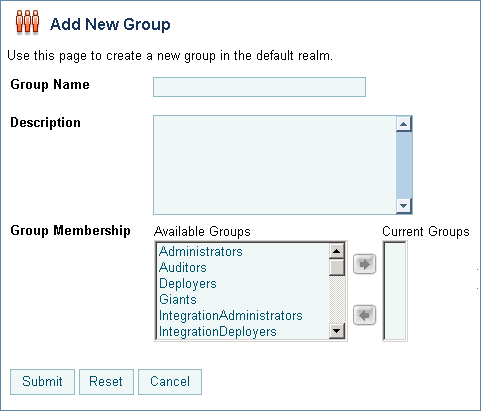Viewport: 481px width, 411px height.
Task: Click the group people icon by the title
Action: pos(27,22)
